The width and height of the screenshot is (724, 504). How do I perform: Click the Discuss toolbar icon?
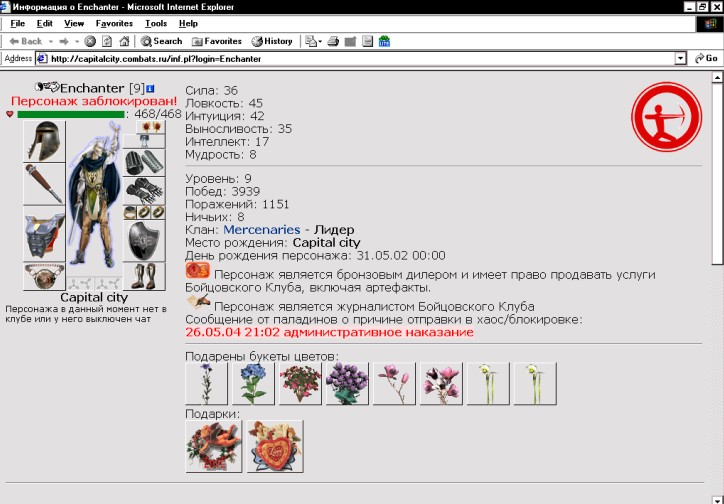pyautogui.click(x=368, y=42)
